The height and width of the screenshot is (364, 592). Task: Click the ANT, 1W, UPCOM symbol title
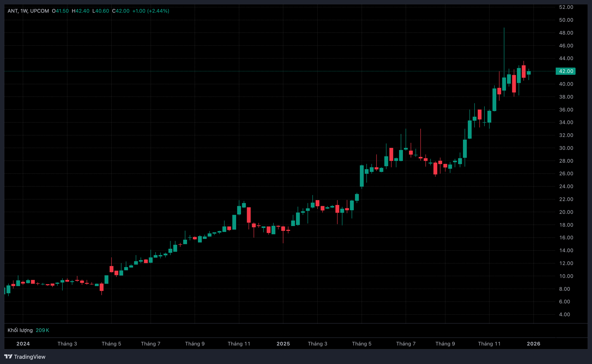click(x=28, y=11)
